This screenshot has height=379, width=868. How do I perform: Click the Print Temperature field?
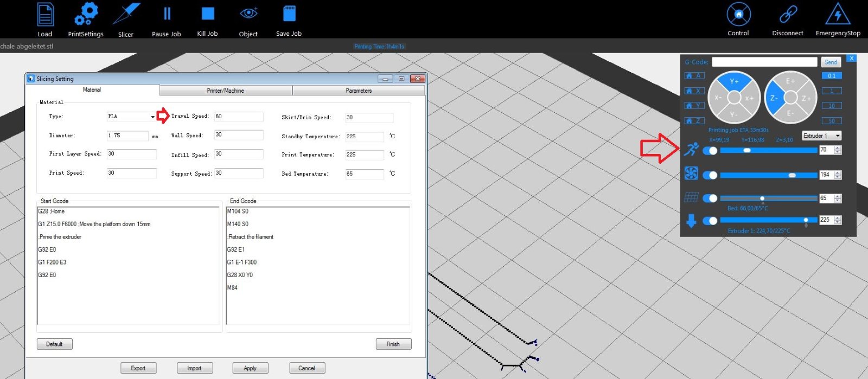[x=365, y=155]
